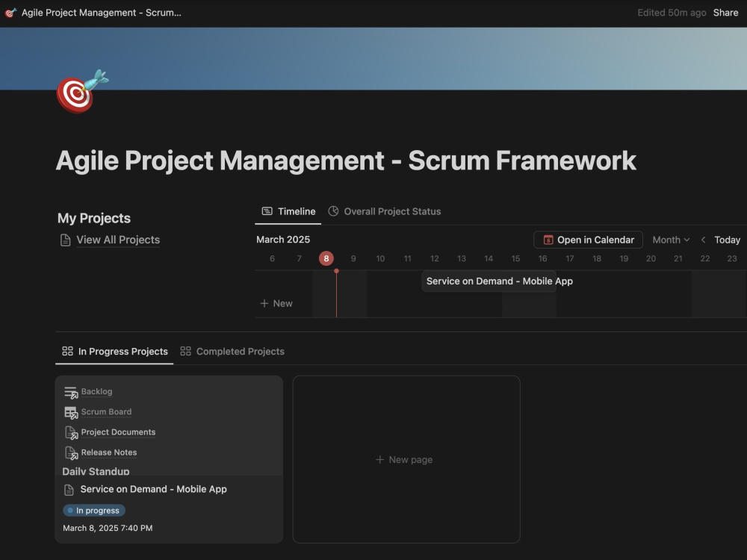Click today's date marker 8 in the timeline

pos(326,258)
